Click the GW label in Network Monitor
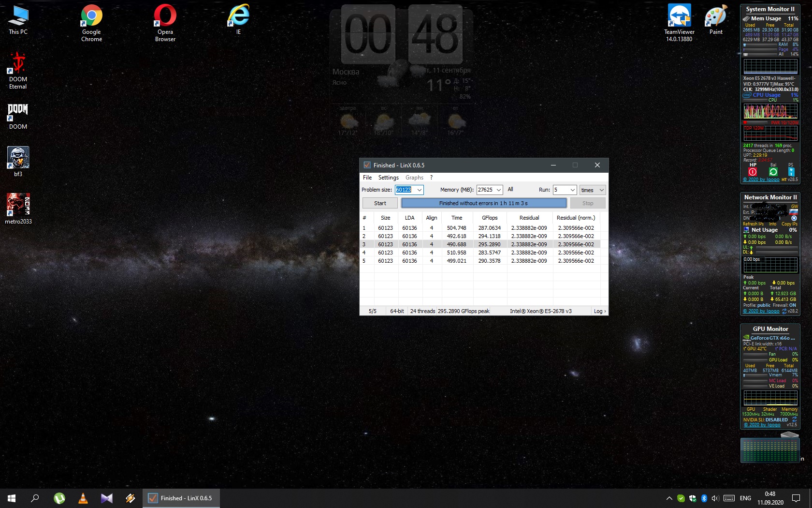The image size is (812, 508). tap(794, 207)
